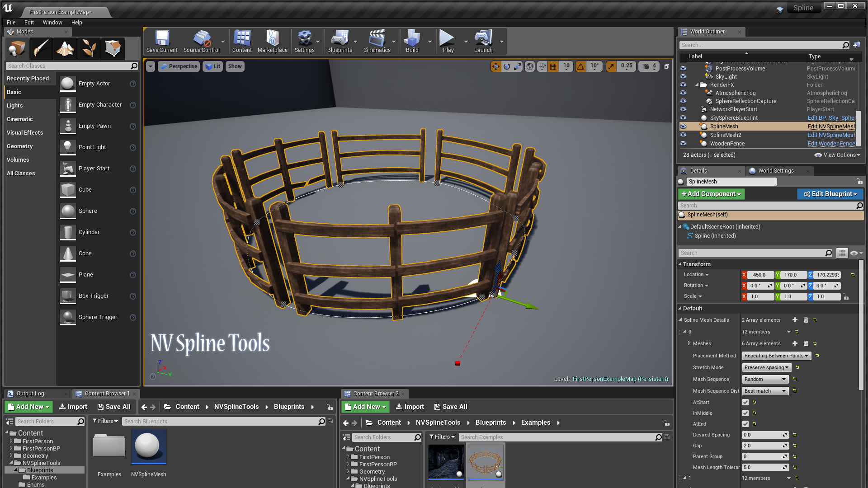
Task: Open Mesh Sequence Random dropdown
Action: click(x=765, y=379)
